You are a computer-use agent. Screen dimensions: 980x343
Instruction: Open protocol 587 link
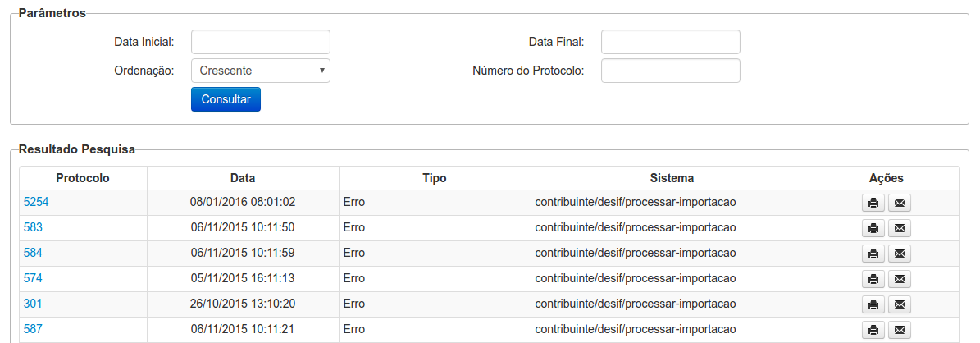point(33,329)
